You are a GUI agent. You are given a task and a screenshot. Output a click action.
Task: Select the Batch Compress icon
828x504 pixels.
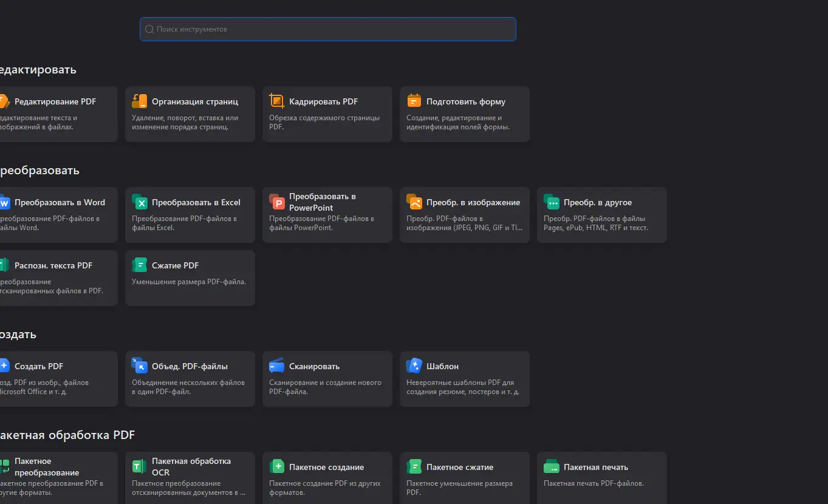pos(414,467)
